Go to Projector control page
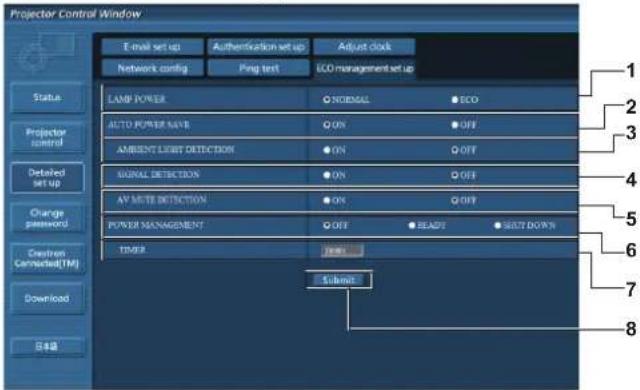Screen dimensions: 640x390 click(x=47, y=137)
